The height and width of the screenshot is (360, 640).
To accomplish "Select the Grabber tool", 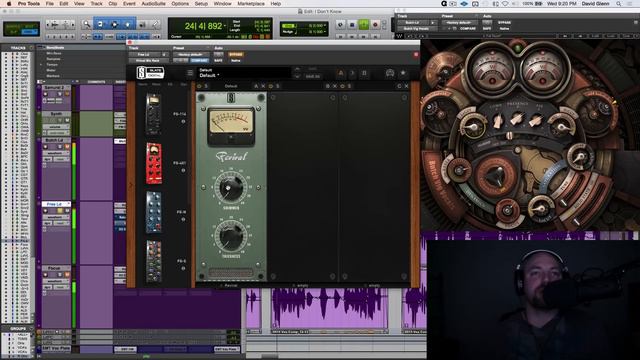I will coord(127,24).
